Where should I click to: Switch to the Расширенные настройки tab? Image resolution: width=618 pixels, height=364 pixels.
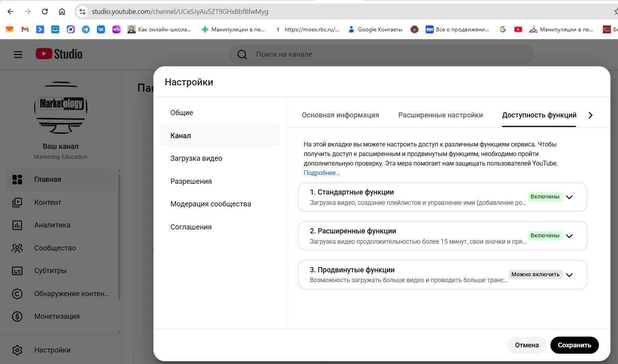click(x=440, y=115)
